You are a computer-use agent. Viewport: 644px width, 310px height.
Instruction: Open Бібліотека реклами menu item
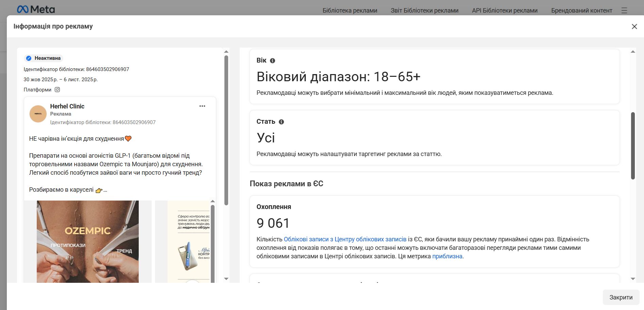(350, 11)
